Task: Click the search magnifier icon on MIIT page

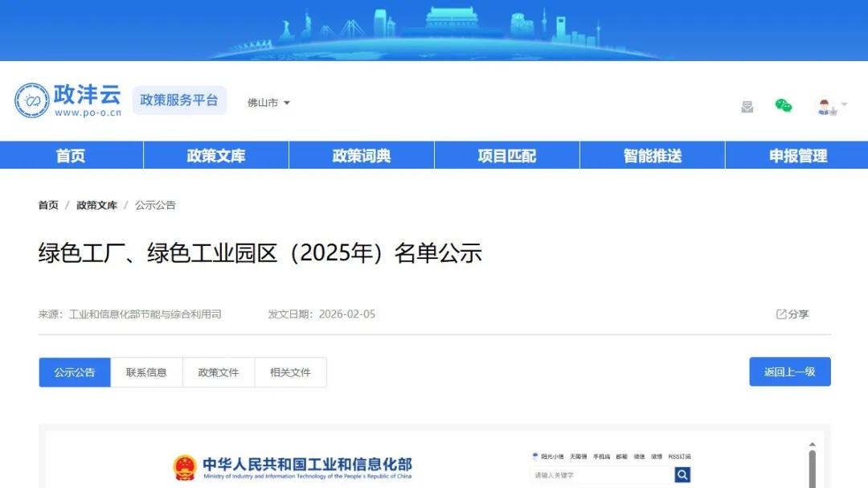Action: tap(682, 474)
